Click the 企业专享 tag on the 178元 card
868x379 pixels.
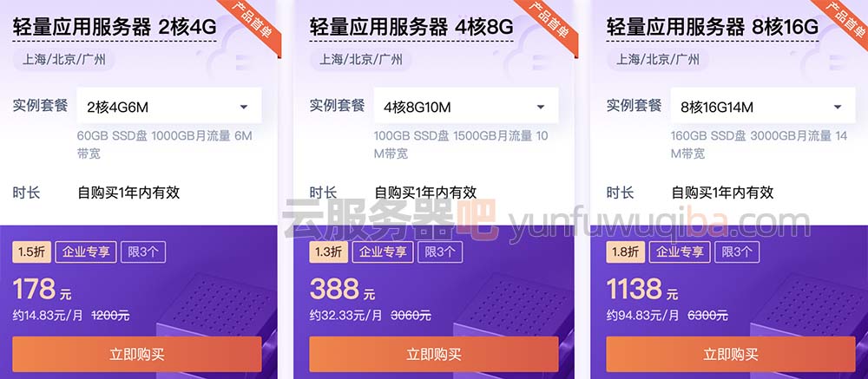(x=86, y=252)
